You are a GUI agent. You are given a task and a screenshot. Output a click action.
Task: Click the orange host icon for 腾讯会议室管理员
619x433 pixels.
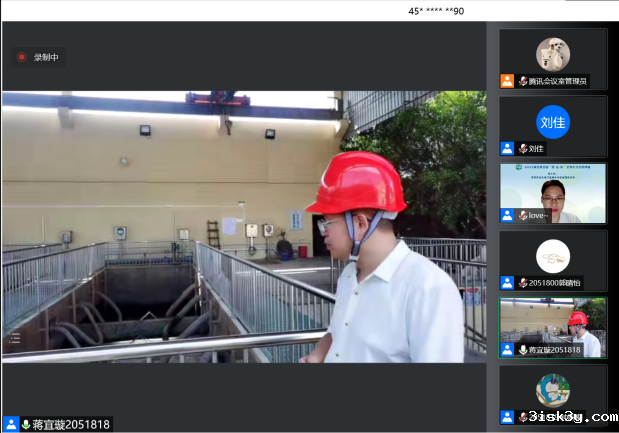(508, 81)
